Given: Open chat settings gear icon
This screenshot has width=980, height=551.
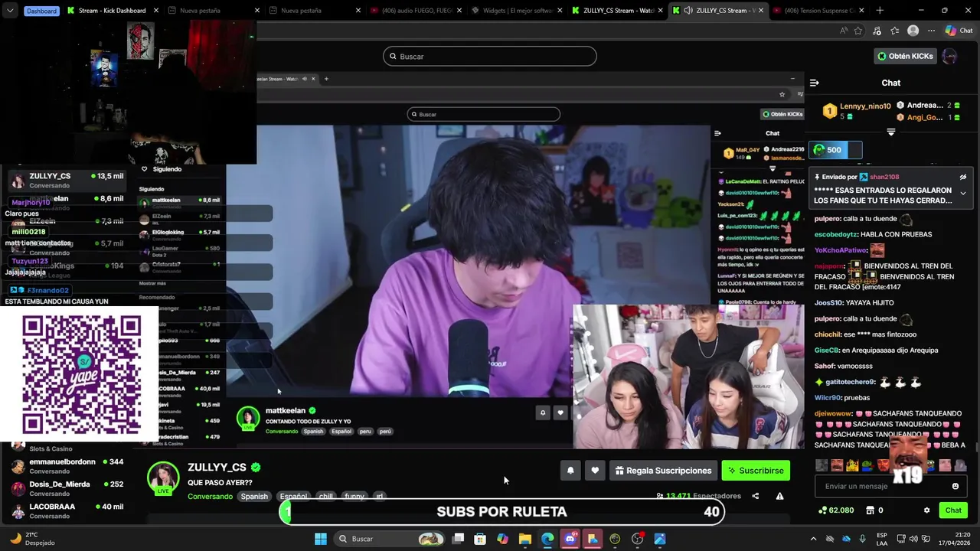Looking at the screenshot, I should (926, 510).
